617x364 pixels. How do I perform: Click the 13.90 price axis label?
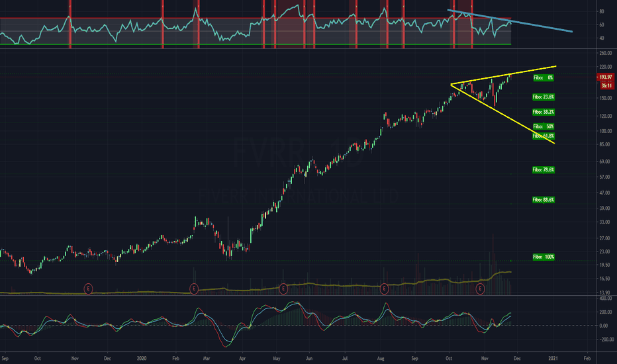tap(606, 293)
